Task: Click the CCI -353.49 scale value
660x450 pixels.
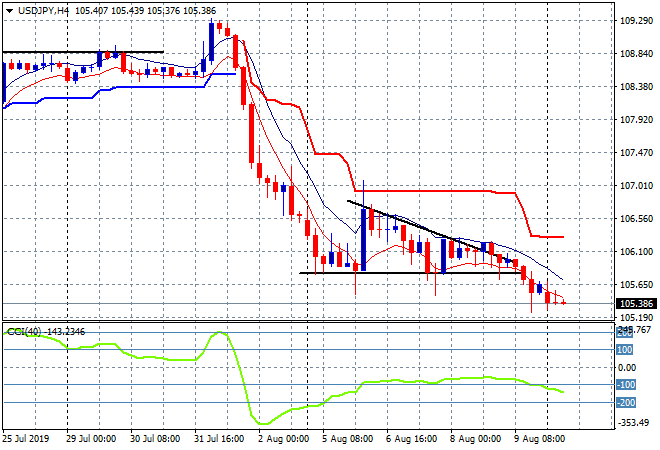Action: (633, 422)
